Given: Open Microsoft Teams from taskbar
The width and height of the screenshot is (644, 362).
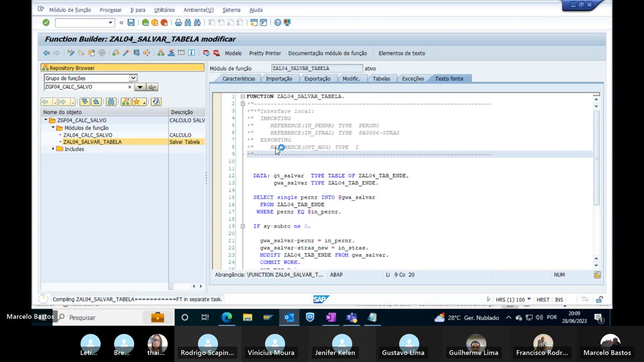Looking at the screenshot, I should (x=351, y=318).
